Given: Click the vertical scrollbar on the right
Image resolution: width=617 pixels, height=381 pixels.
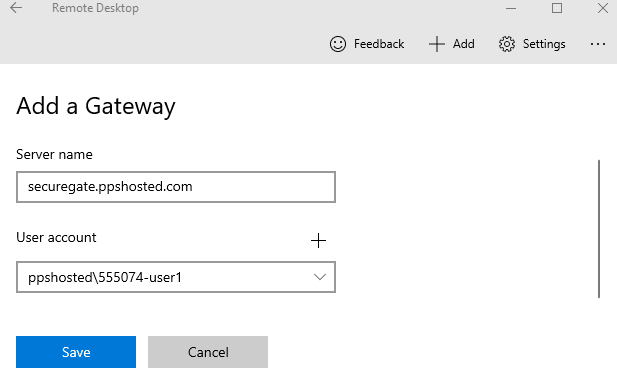Looking at the screenshot, I should [599, 229].
